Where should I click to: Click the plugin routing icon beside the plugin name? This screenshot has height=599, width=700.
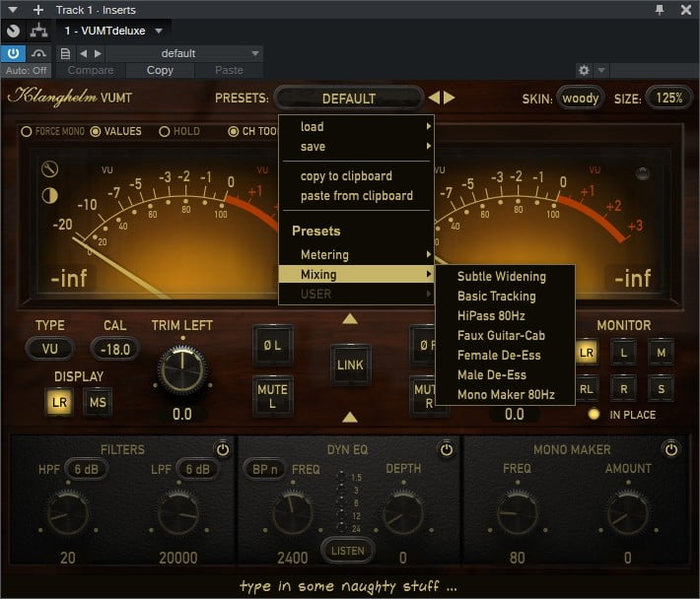click(38, 31)
